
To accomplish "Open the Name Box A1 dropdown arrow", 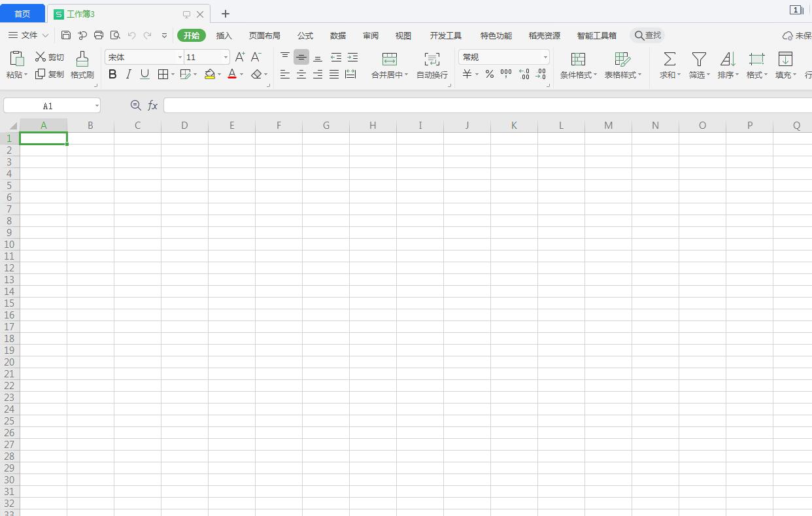I will click(x=97, y=105).
